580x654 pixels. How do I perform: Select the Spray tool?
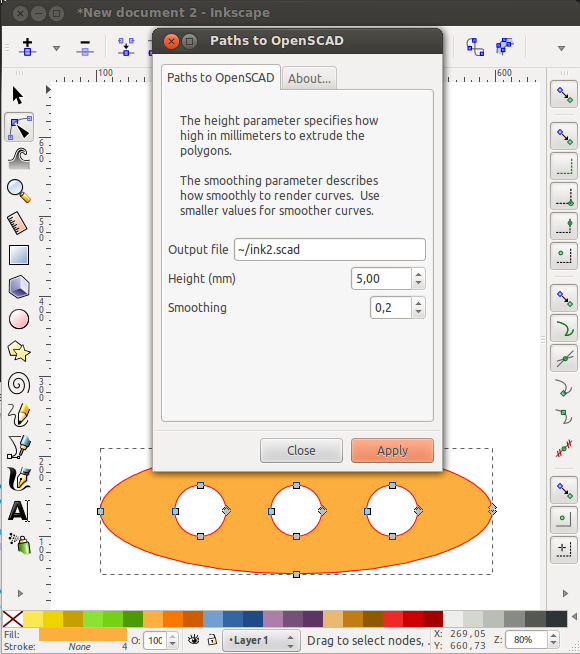pos(20,543)
